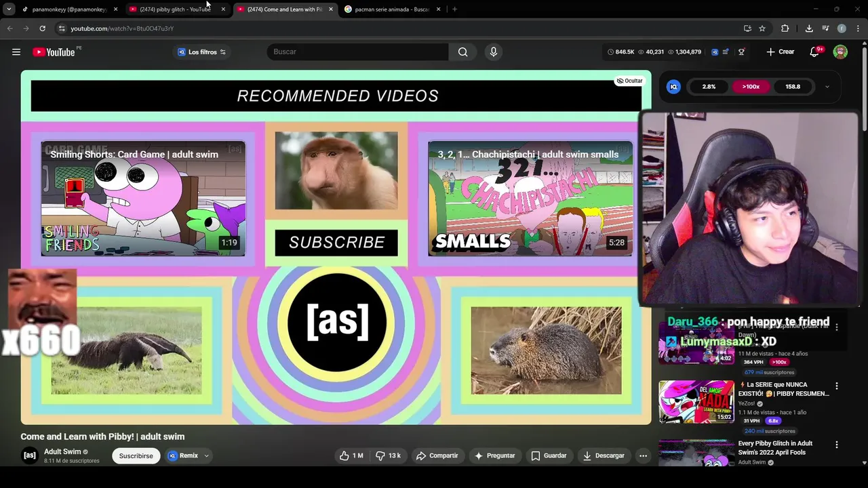Image resolution: width=868 pixels, height=488 pixels.
Task: Dislike the video (13 k)
Action: click(388, 455)
